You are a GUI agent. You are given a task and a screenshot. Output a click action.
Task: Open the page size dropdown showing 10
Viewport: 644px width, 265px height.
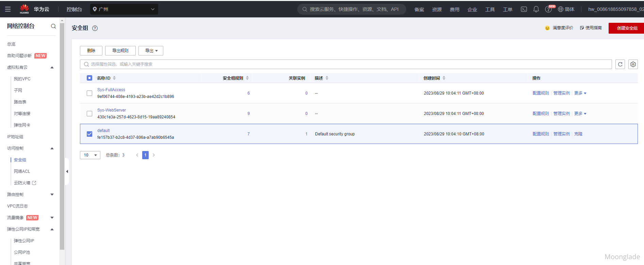point(90,155)
